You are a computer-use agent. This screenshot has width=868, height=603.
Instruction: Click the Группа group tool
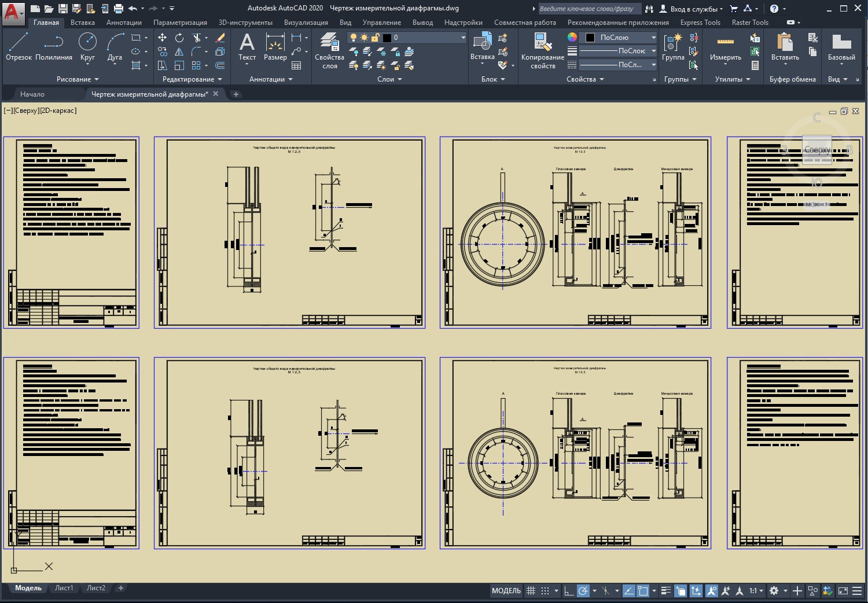[673, 46]
